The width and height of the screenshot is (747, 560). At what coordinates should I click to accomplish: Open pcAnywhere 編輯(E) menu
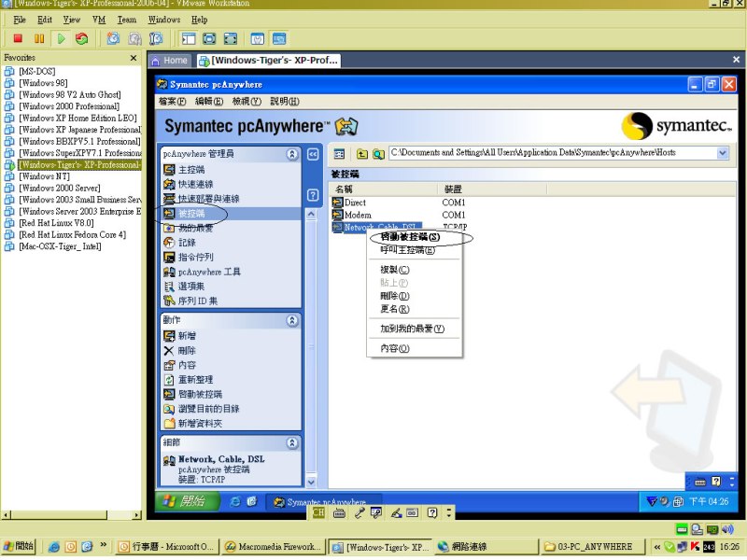(x=209, y=102)
